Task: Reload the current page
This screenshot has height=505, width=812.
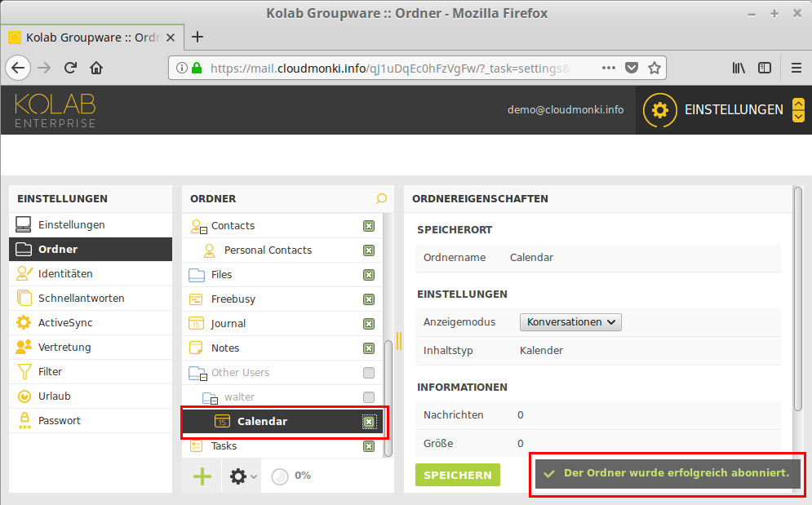Action: pyautogui.click(x=70, y=68)
